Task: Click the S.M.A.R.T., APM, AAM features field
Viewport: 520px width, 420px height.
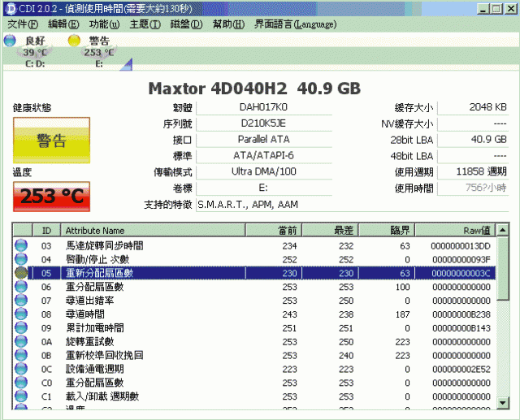Action: point(352,205)
